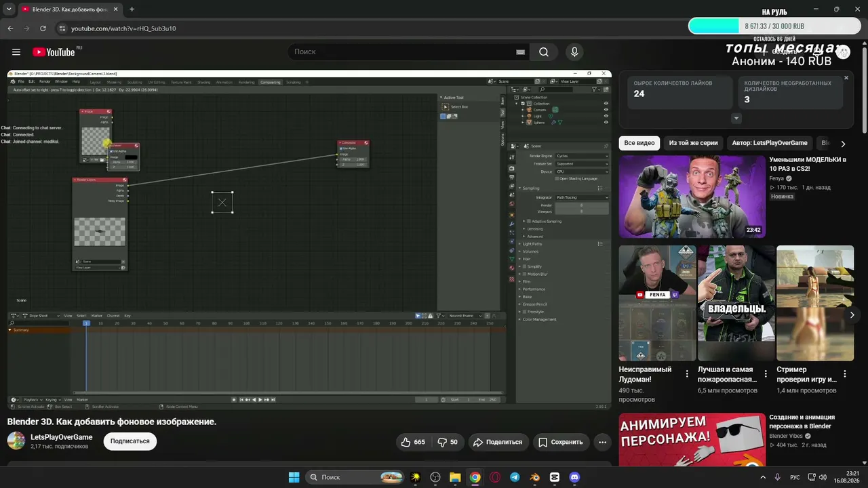Toggle Light visibility eye in outliner
Screen dimensions: 868x488
coord(606,116)
